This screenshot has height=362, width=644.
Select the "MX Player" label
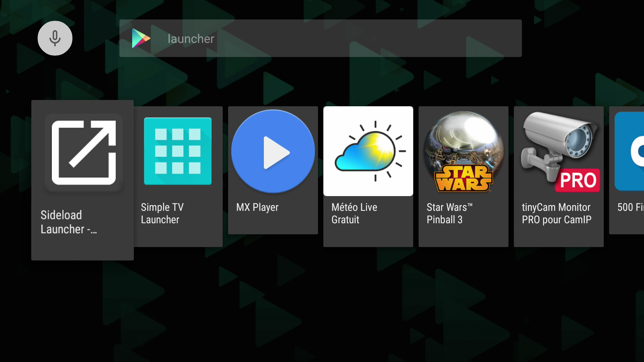tap(257, 207)
